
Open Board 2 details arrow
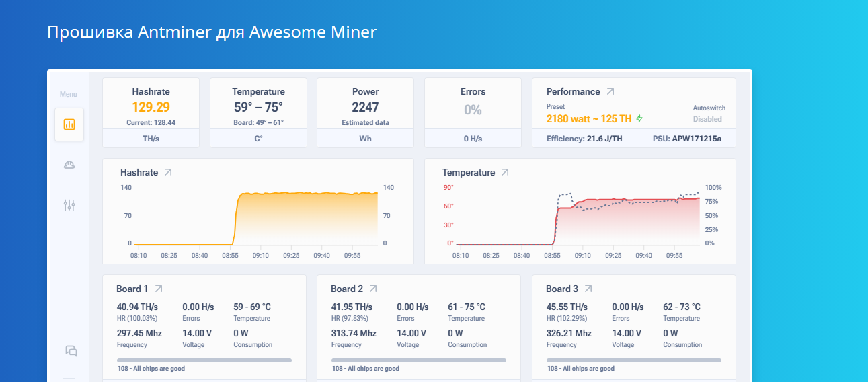(x=373, y=289)
